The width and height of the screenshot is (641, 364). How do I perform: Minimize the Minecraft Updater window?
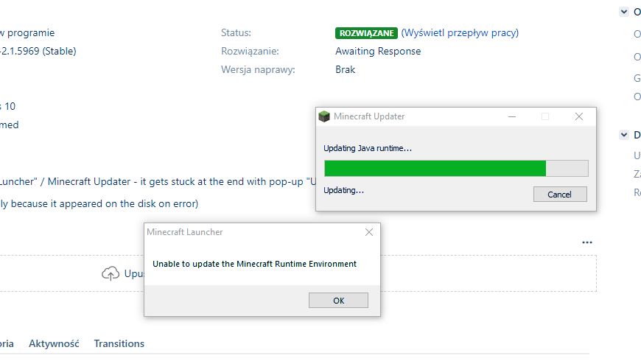tap(512, 116)
